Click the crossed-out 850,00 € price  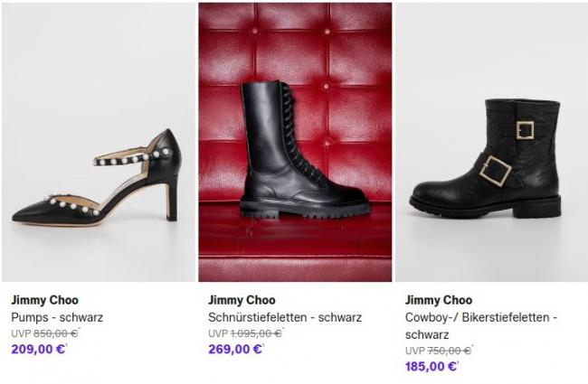pos(58,333)
